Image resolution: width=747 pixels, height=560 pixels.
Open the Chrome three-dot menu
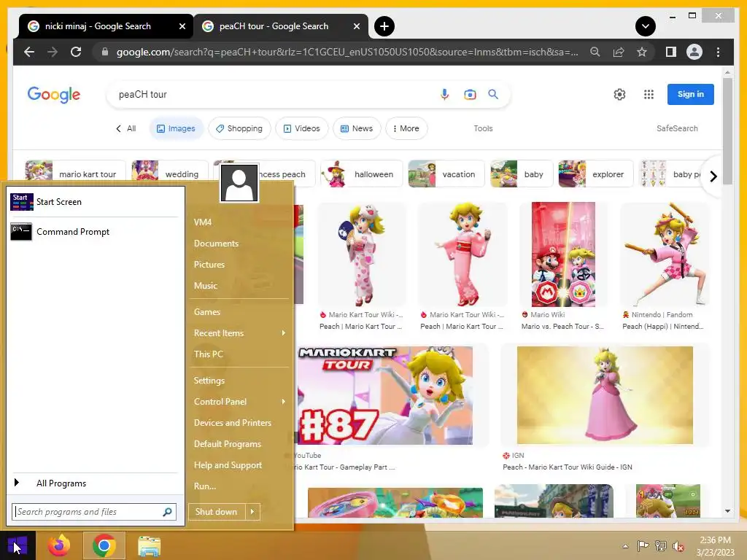click(x=718, y=52)
